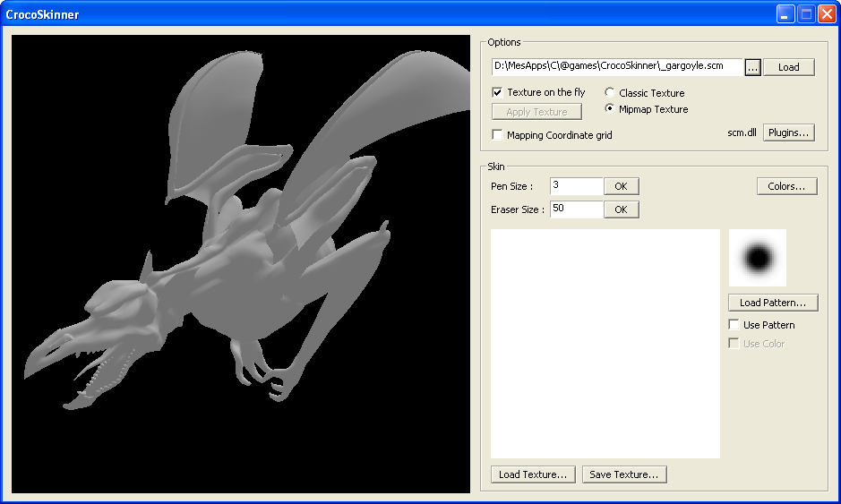
Task: Focus the model file path field
Action: pyautogui.click(x=617, y=67)
